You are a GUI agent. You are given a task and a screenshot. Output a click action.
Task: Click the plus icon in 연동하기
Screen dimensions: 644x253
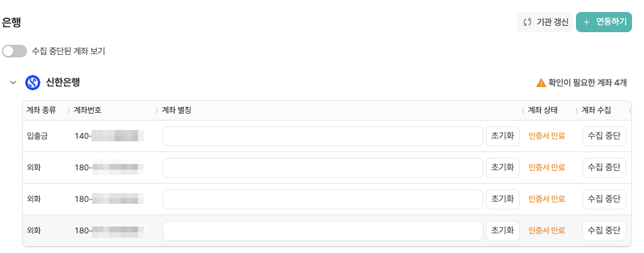pyautogui.click(x=587, y=22)
